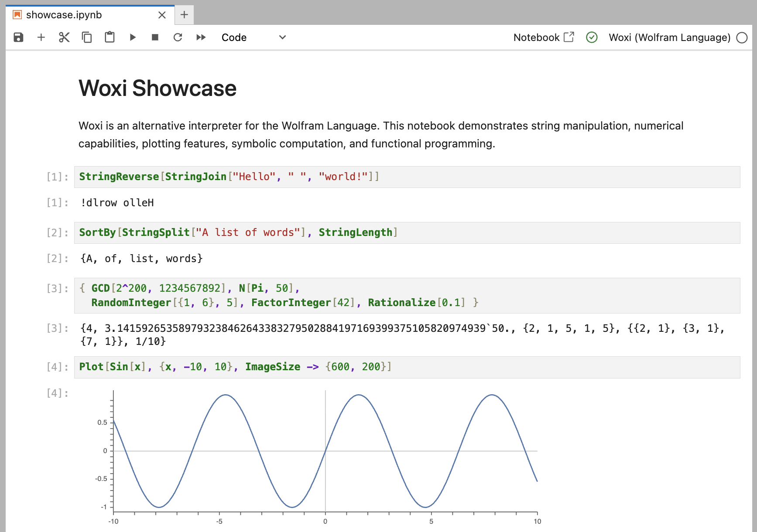Interrupt the Woxi kernel
This screenshot has height=532, width=757.
click(x=154, y=38)
